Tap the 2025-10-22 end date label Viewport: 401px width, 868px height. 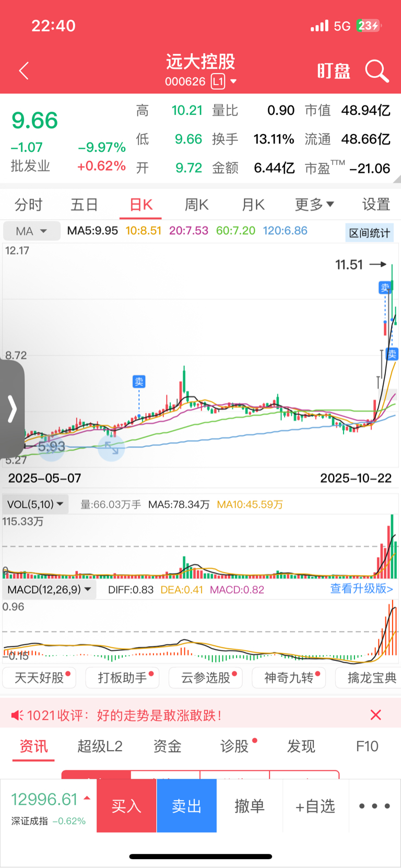(x=356, y=478)
